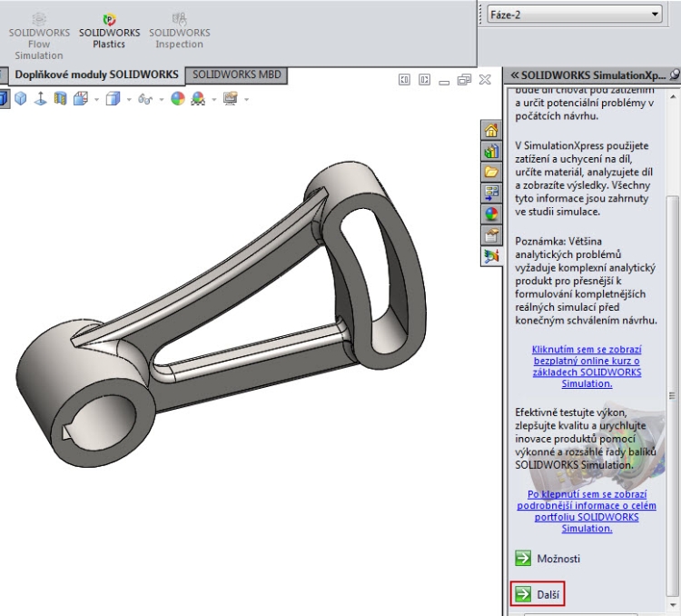Click the apply scene icon
681x616 pixels.
point(198,99)
